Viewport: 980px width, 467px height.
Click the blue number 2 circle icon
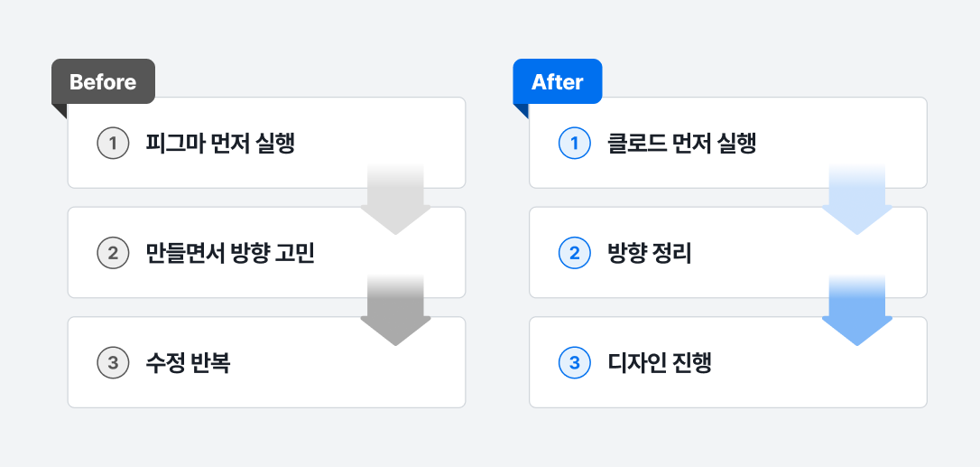[574, 253]
